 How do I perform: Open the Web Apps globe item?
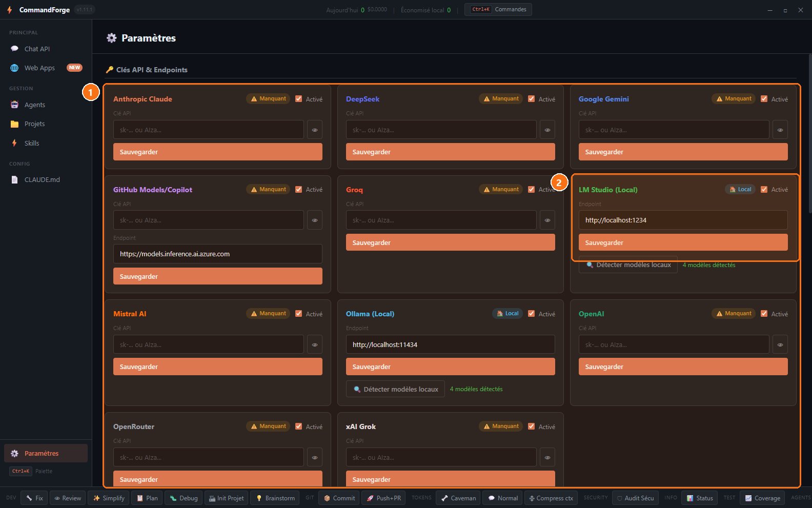pos(46,68)
